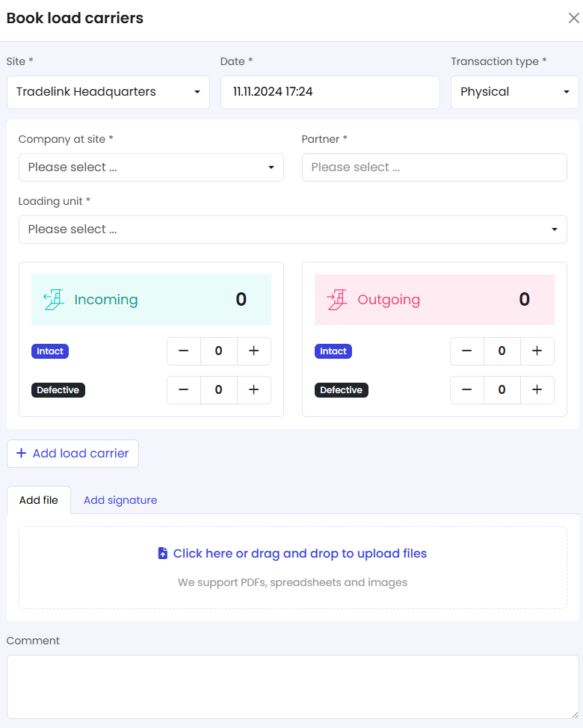Open the Company at site dropdown
The height and width of the screenshot is (728, 583).
click(151, 167)
